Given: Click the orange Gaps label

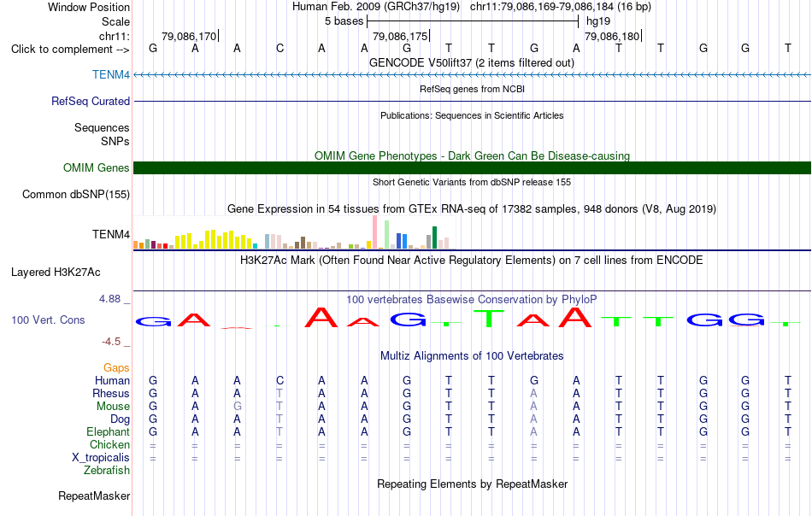Looking at the screenshot, I should click(x=116, y=367).
